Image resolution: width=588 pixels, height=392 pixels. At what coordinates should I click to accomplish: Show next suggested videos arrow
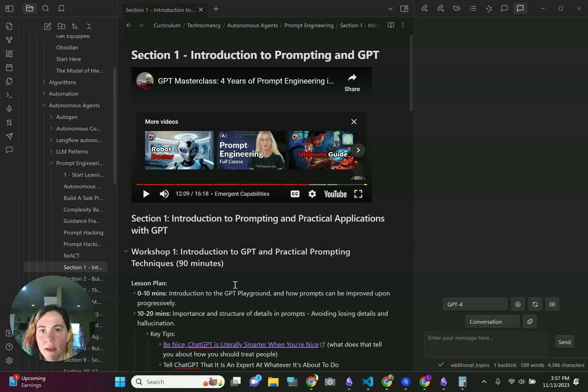(x=358, y=150)
